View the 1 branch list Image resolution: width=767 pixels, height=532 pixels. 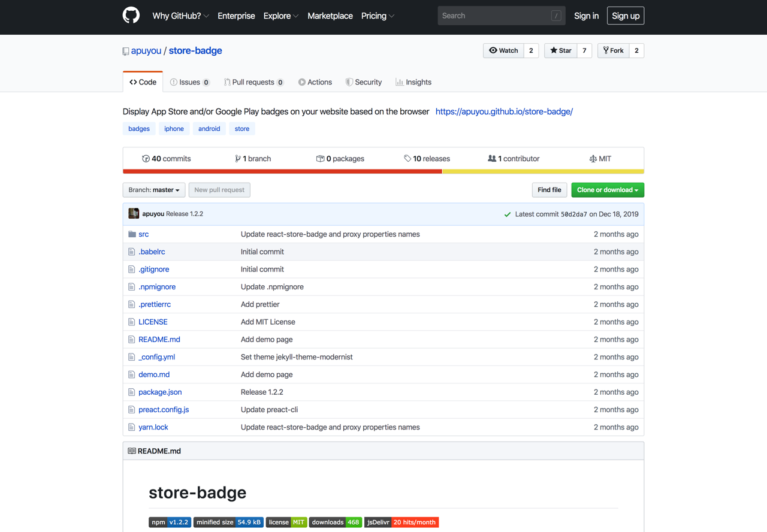[253, 159]
